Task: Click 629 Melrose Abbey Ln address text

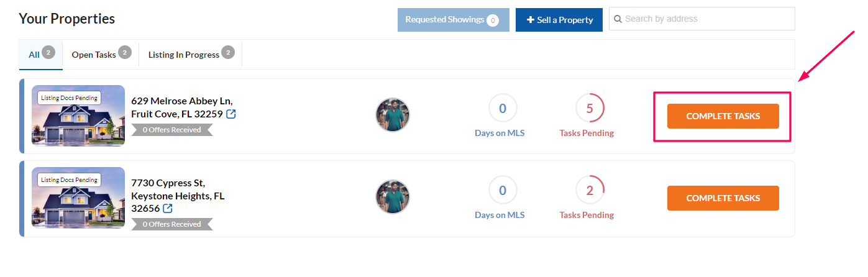Action: point(182,101)
